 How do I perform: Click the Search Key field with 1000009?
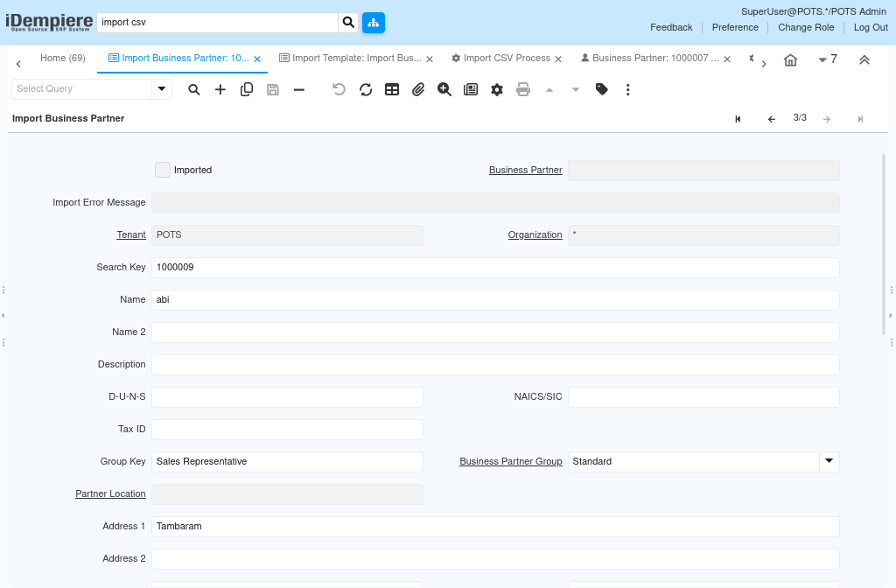click(495, 268)
